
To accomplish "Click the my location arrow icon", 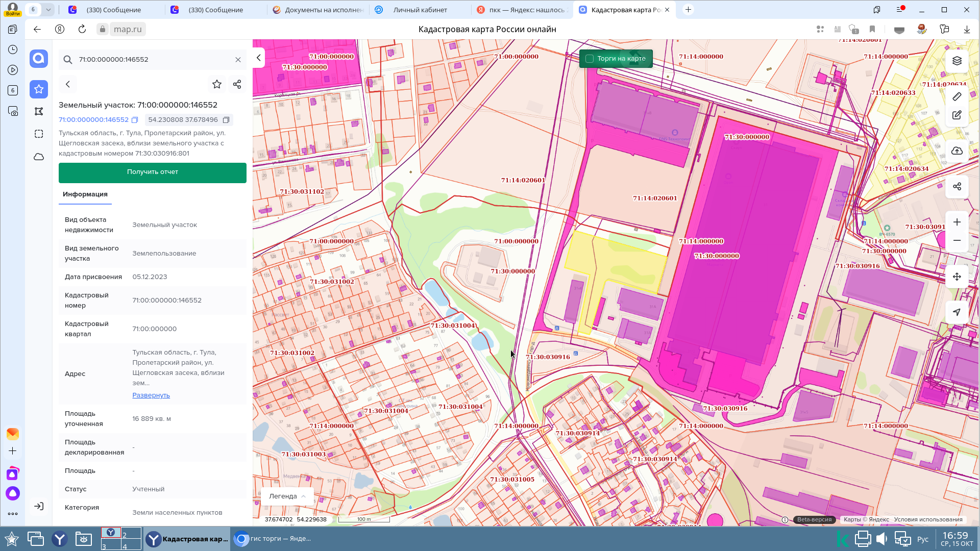I will pyautogui.click(x=957, y=312).
